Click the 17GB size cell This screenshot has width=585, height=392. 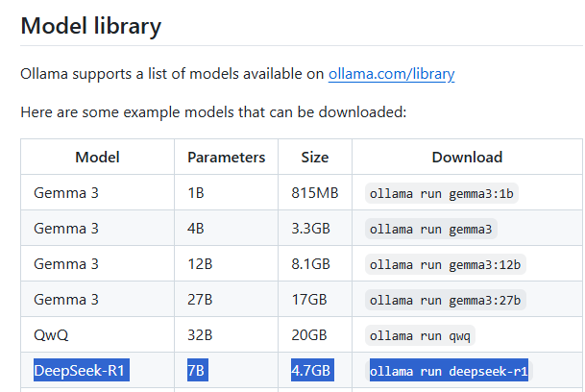click(315, 300)
